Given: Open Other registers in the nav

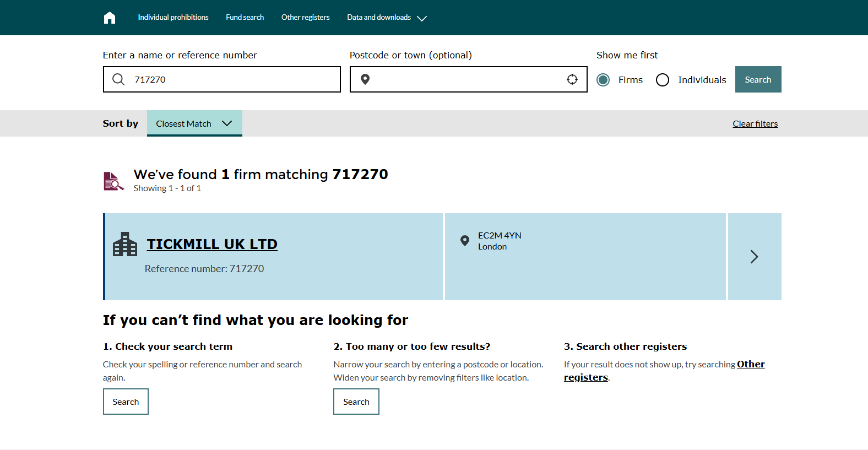Looking at the screenshot, I should click(305, 18).
